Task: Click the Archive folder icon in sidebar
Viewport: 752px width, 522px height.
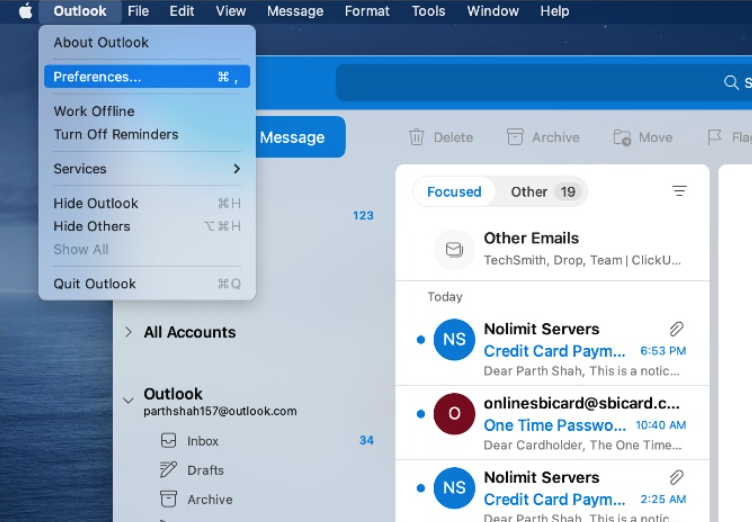Action: coord(168,499)
